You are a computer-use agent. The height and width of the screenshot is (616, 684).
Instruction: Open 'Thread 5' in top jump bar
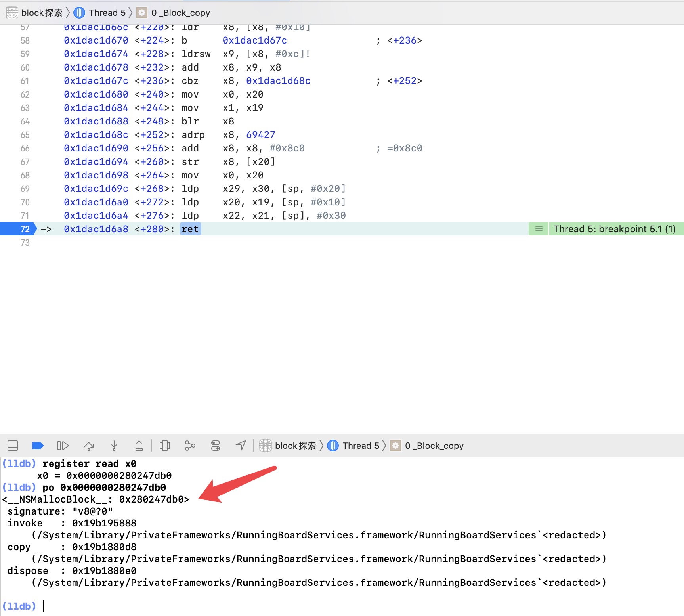[x=100, y=13]
